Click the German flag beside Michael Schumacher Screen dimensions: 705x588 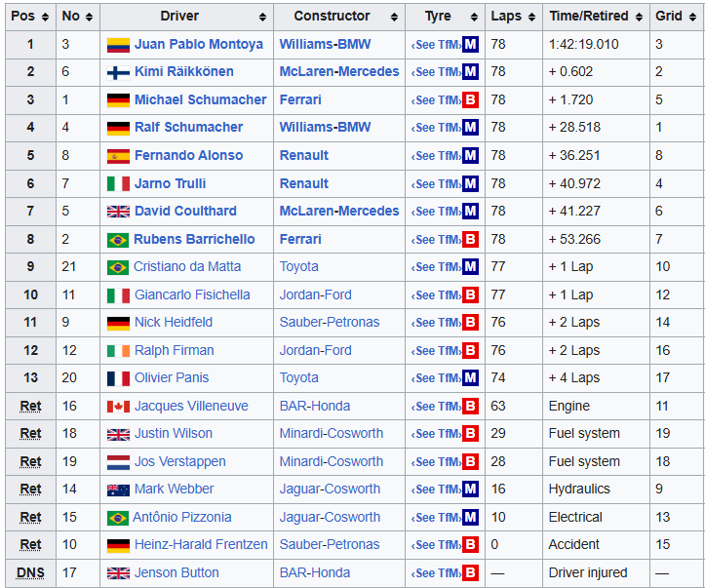(118, 100)
